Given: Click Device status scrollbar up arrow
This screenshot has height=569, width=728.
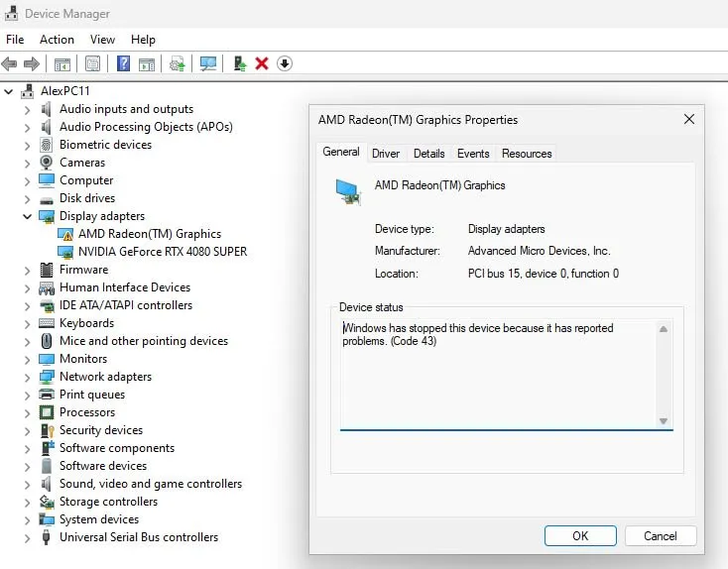Looking at the screenshot, I should tap(664, 329).
